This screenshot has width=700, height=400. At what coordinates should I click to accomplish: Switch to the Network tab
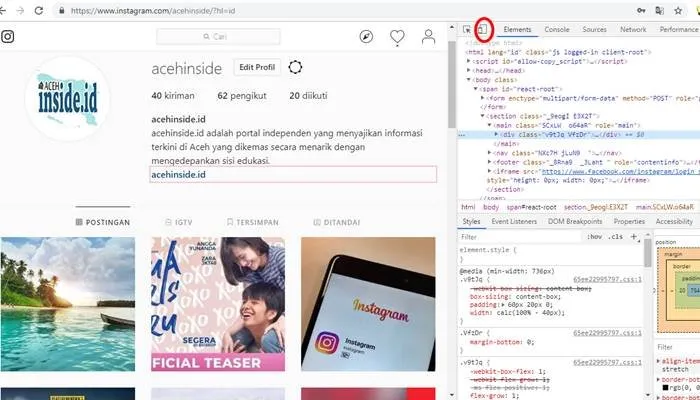click(x=633, y=29)
